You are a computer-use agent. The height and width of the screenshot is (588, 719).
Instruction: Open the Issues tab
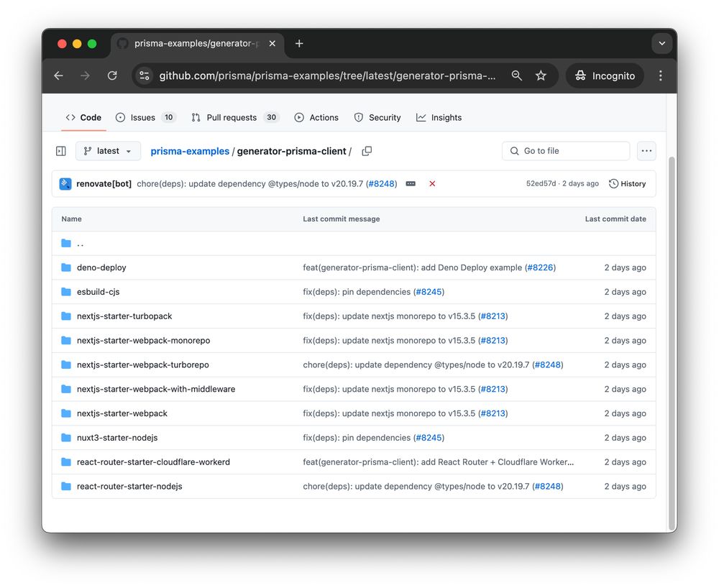click(145, 118)
